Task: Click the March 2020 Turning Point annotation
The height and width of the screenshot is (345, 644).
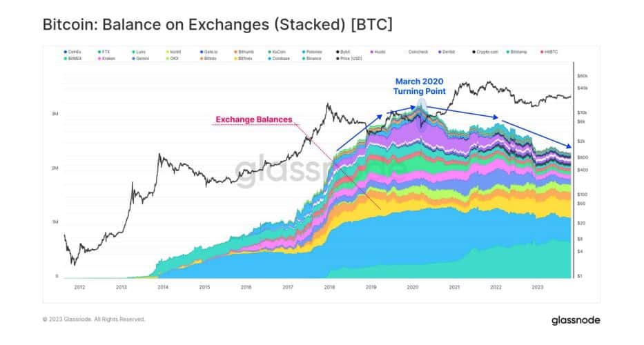Action: click(420, 86)
